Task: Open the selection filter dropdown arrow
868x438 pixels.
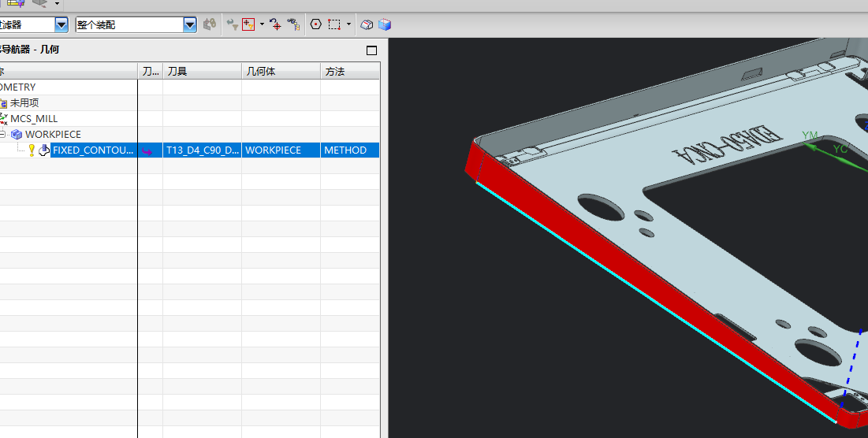Action: (61, 25)
